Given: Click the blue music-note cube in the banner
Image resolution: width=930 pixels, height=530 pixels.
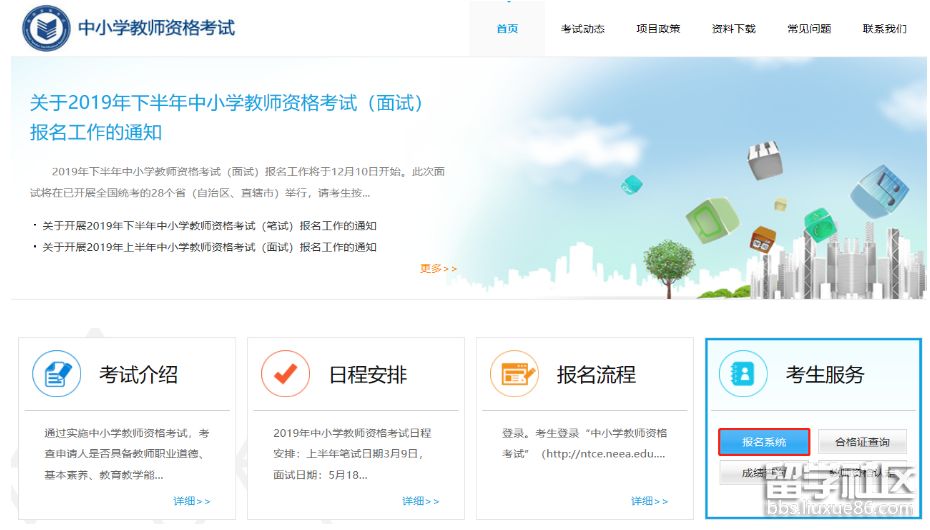Looking at the screenshot, I should tap(879, 191).
